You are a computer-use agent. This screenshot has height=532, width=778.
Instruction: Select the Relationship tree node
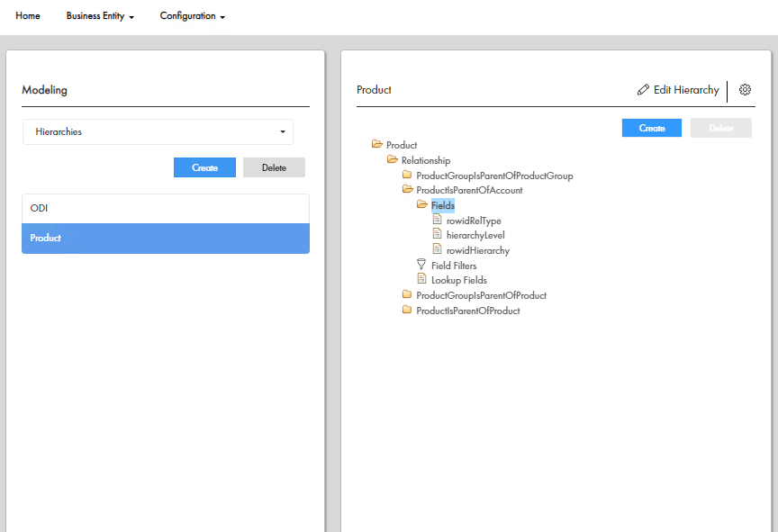426,160
